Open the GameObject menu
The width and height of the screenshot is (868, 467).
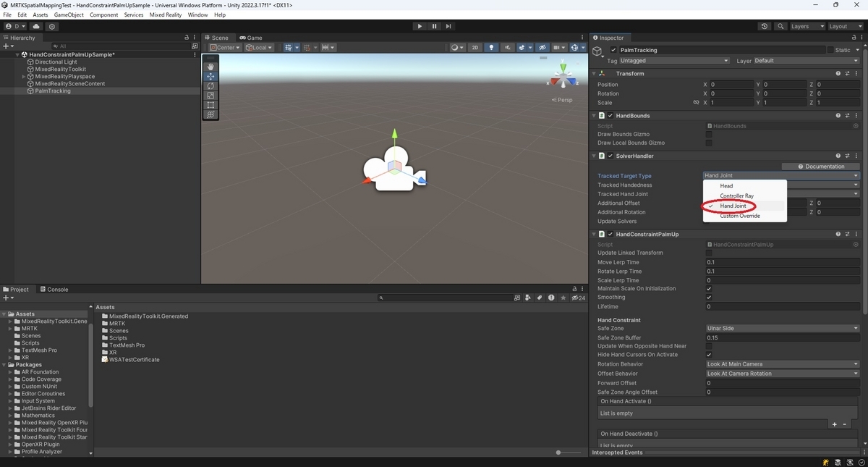click(69, 14)
